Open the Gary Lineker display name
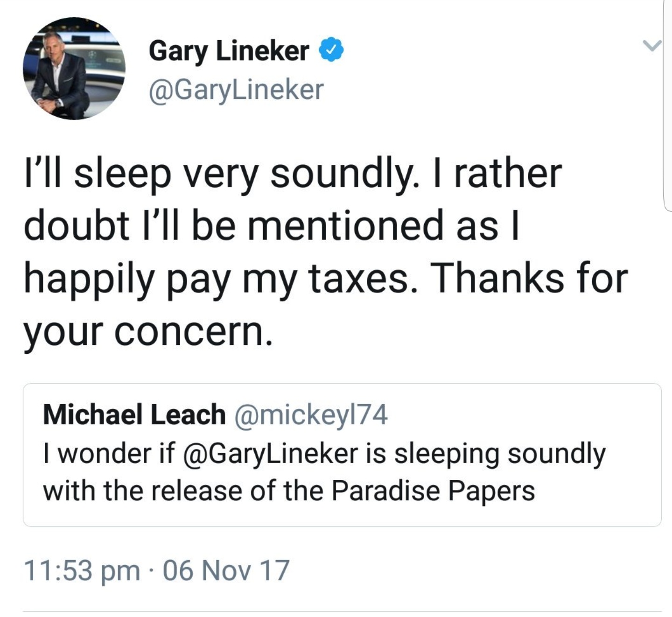 click(229, 50)
